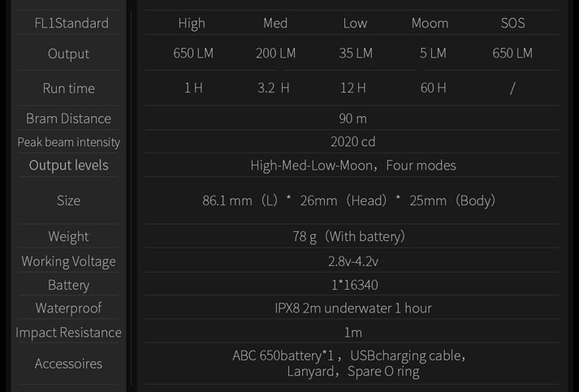Screen dimensions: 579x392
Task: Click the FL1Standard row label
Action: point(71,24)
